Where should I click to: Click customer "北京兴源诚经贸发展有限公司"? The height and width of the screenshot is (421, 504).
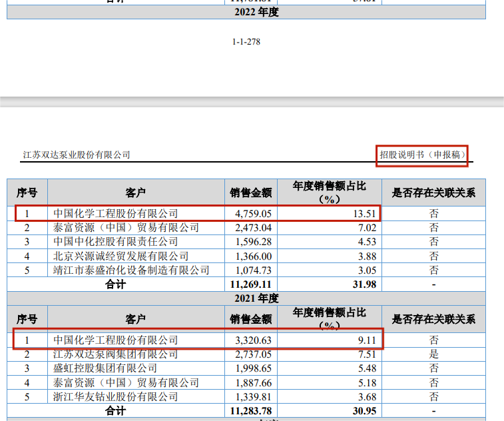[121, 256]
